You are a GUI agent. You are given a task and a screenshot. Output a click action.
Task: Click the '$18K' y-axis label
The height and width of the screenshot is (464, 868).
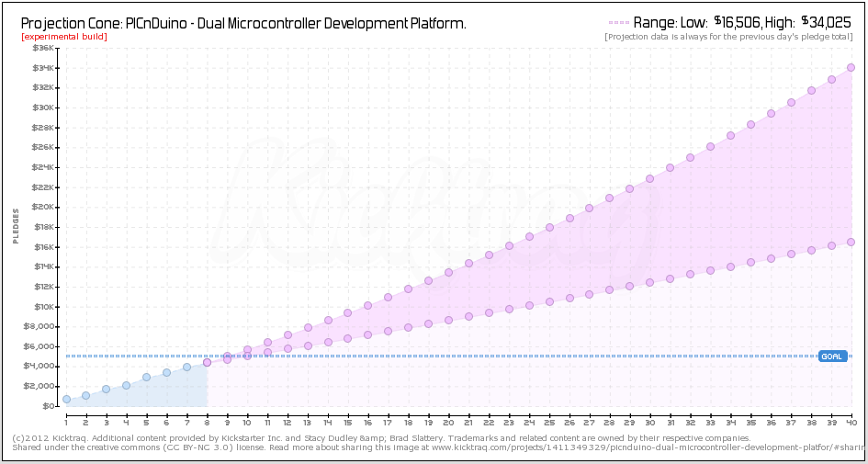(x=43, y=227)
